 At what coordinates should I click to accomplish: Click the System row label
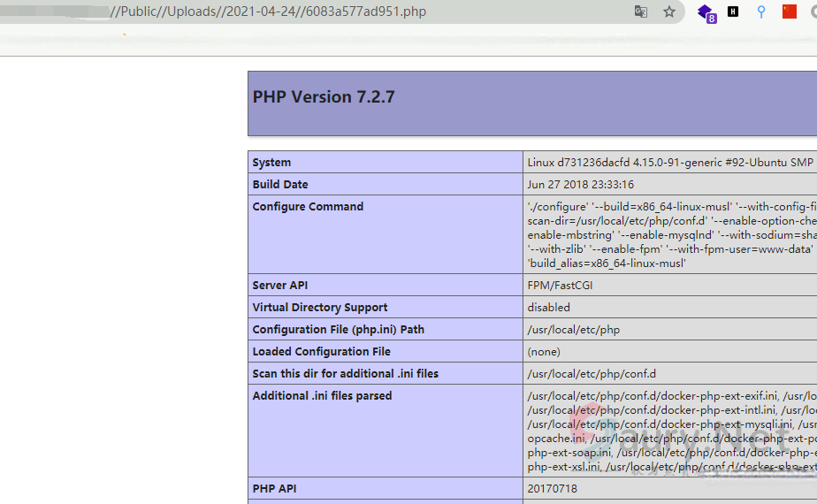(x=271, y=163)
